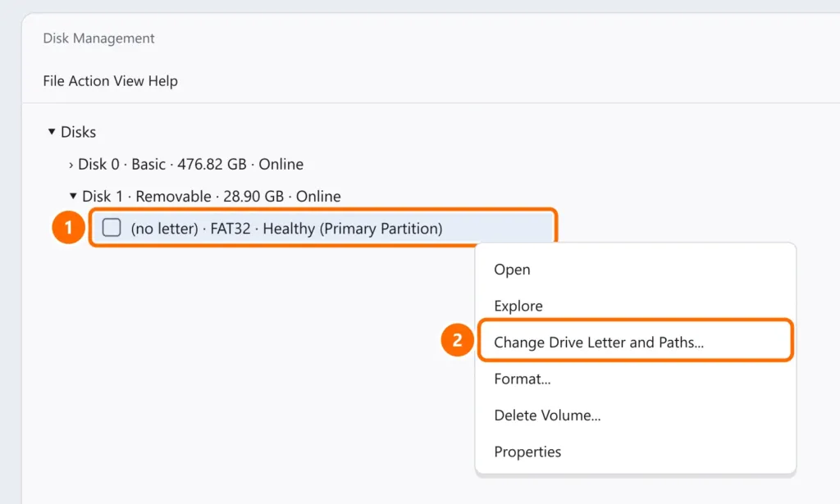Image resolution: width=840 pixels, height=504 pixels.
Task: Click the Disk Management window title
Action: (98, 39)
